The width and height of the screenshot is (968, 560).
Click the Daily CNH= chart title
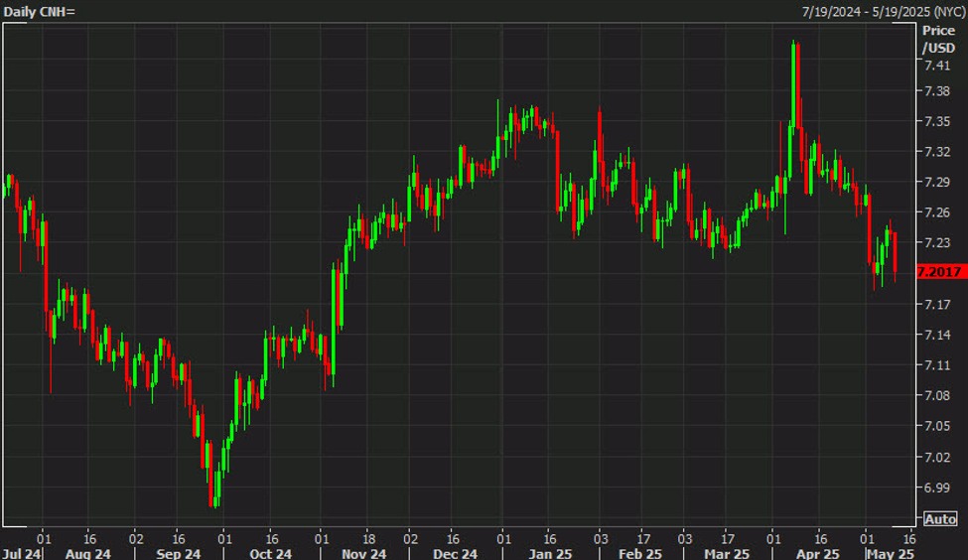point(39,10)
